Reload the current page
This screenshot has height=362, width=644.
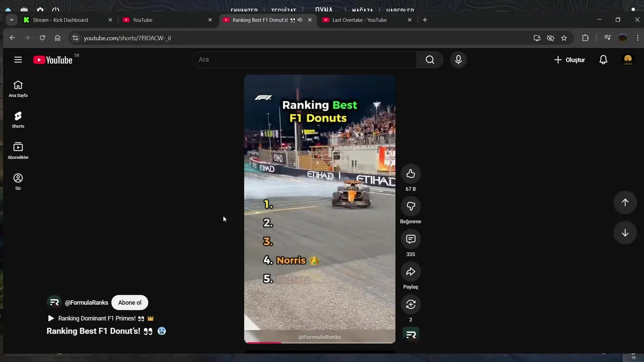(x=42, y=38)
